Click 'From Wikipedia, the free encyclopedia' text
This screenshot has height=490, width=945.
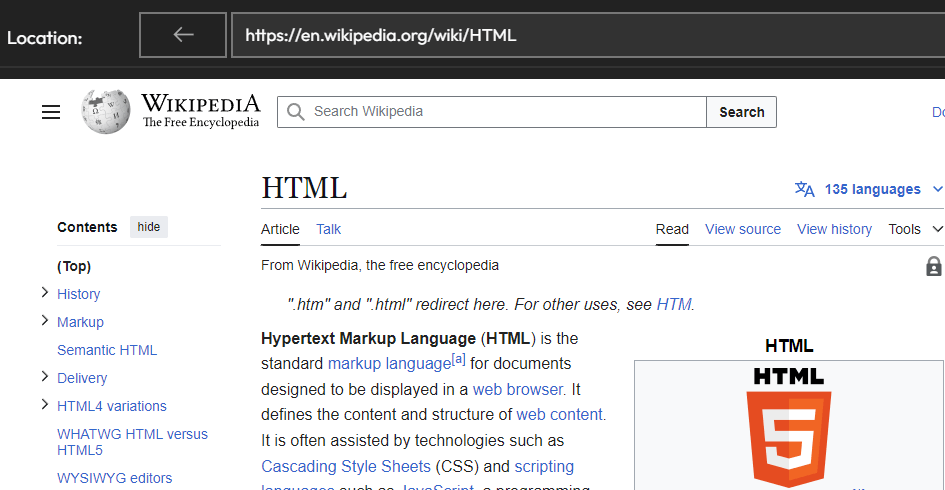(380, 265)
